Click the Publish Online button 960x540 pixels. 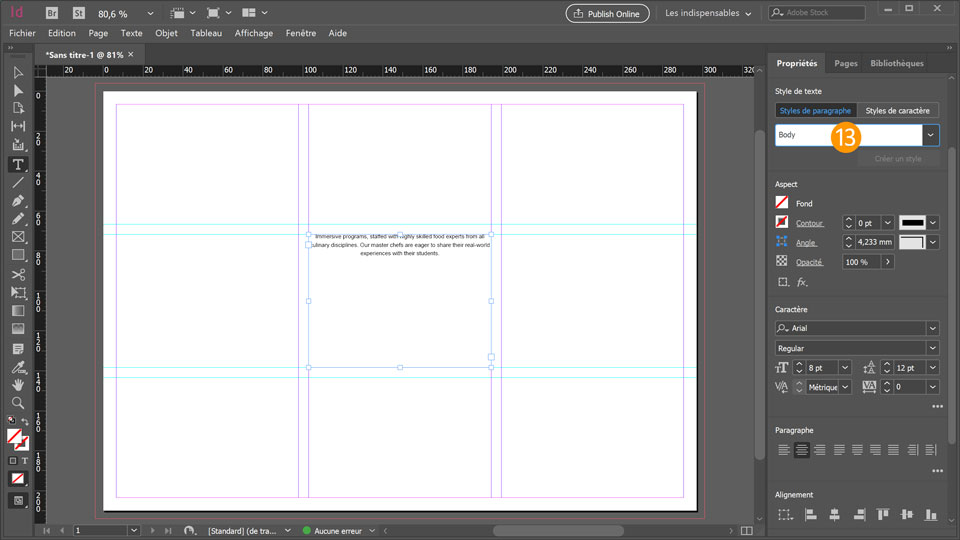607,13
